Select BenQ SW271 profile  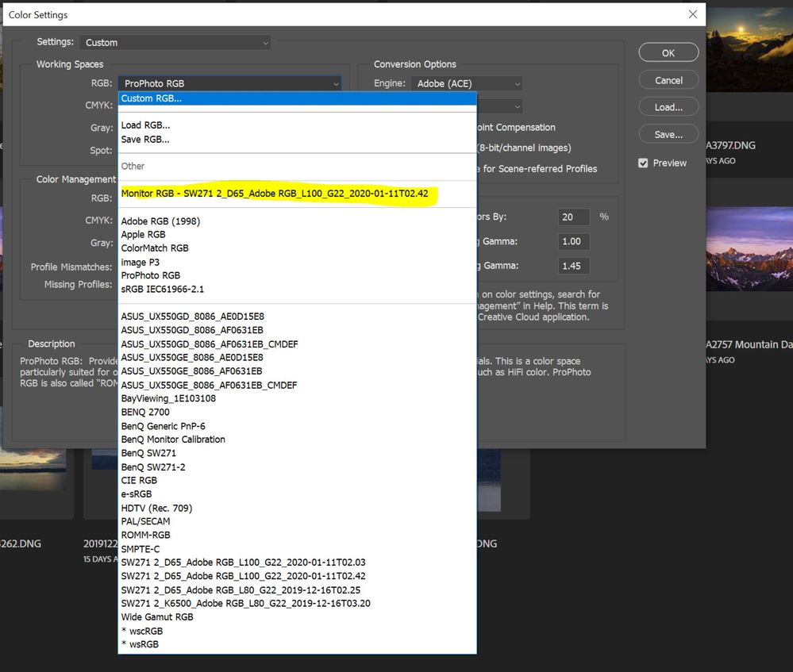click(298, 453)
